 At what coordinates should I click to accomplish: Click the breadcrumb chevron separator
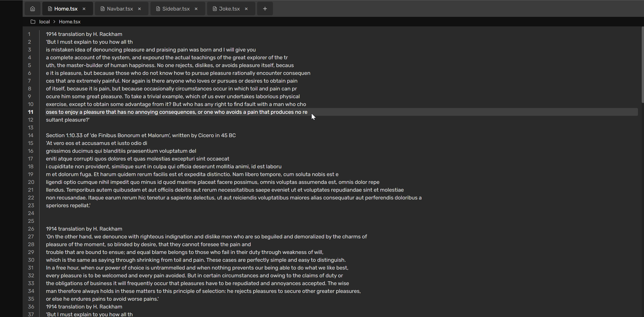pyautogui.click(x=54, y=22)
